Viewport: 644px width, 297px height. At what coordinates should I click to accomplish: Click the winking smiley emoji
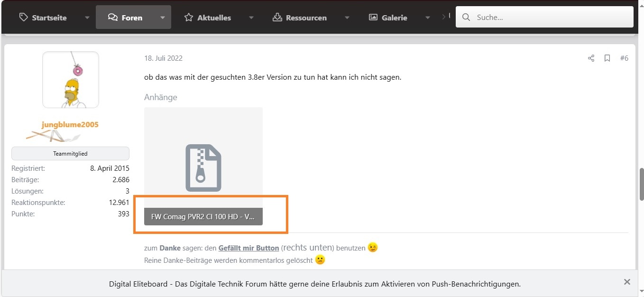373,248
